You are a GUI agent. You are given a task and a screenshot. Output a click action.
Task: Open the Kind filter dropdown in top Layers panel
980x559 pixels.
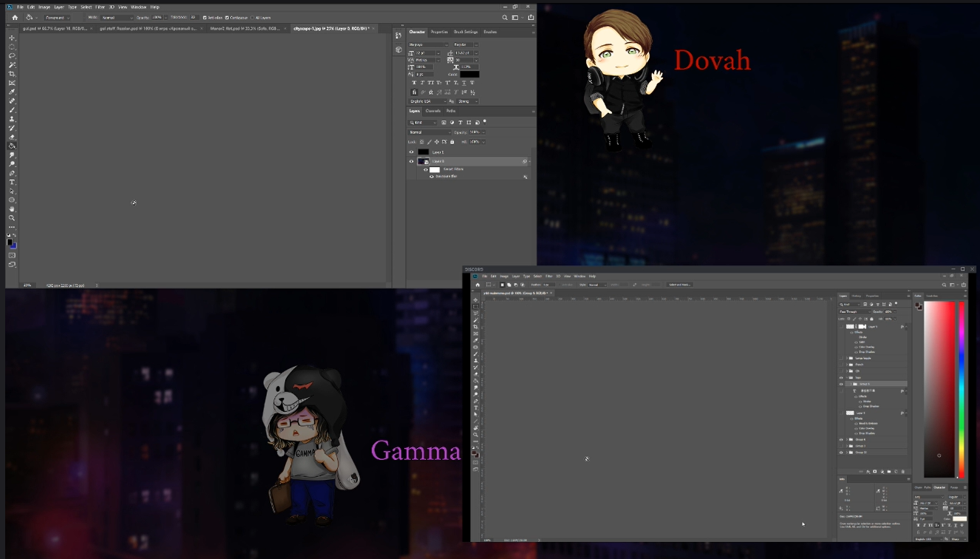click(423, 123)
